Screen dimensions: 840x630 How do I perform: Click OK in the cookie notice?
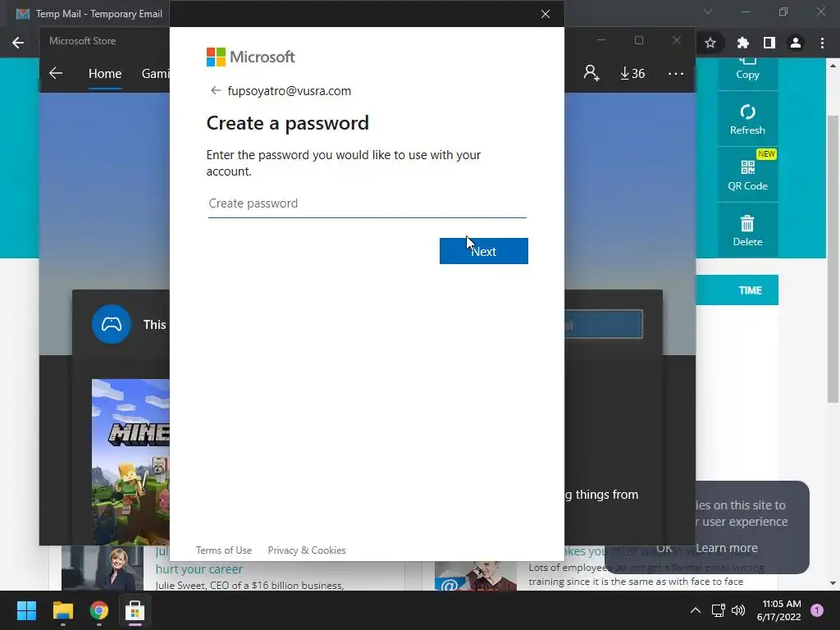coord(664,548)
